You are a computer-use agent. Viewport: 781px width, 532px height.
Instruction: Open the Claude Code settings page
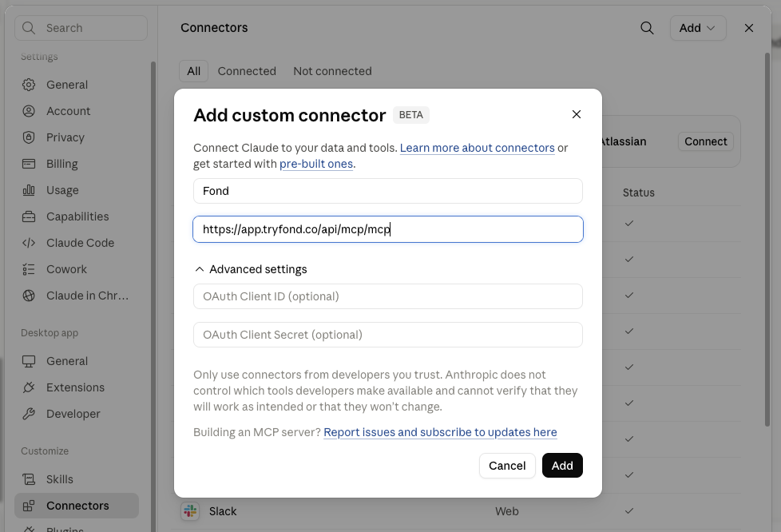80,243
